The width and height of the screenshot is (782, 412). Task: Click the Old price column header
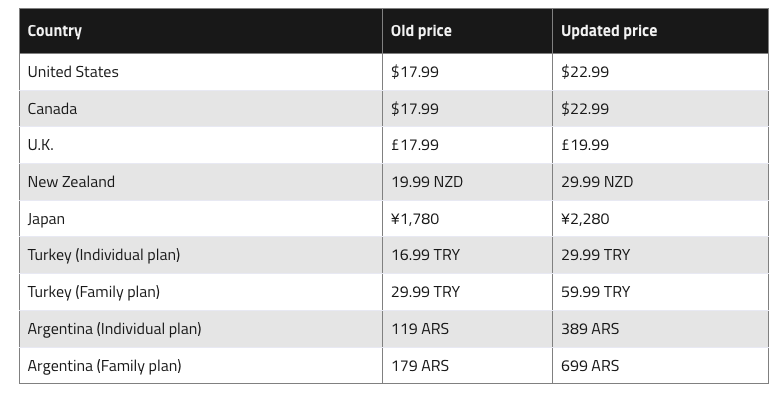click(x=467, y=31)
